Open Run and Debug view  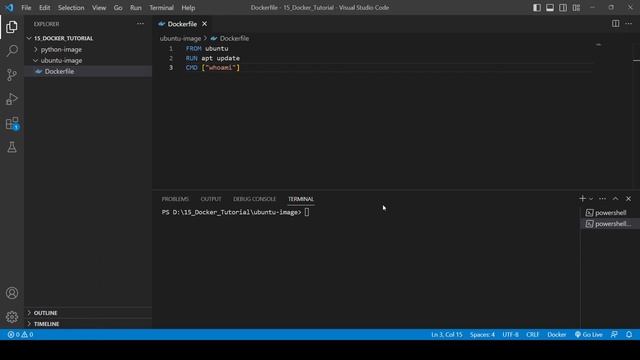coord(12,99)
